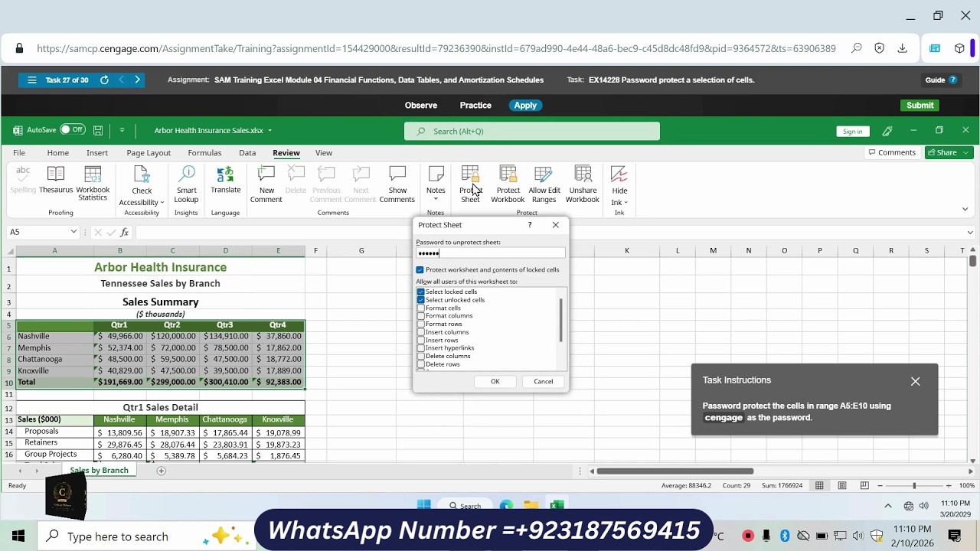980x551 pixels.
Task: Click the Protect Workbook icon
Action: pyautogui.click(x=508, y=184)
